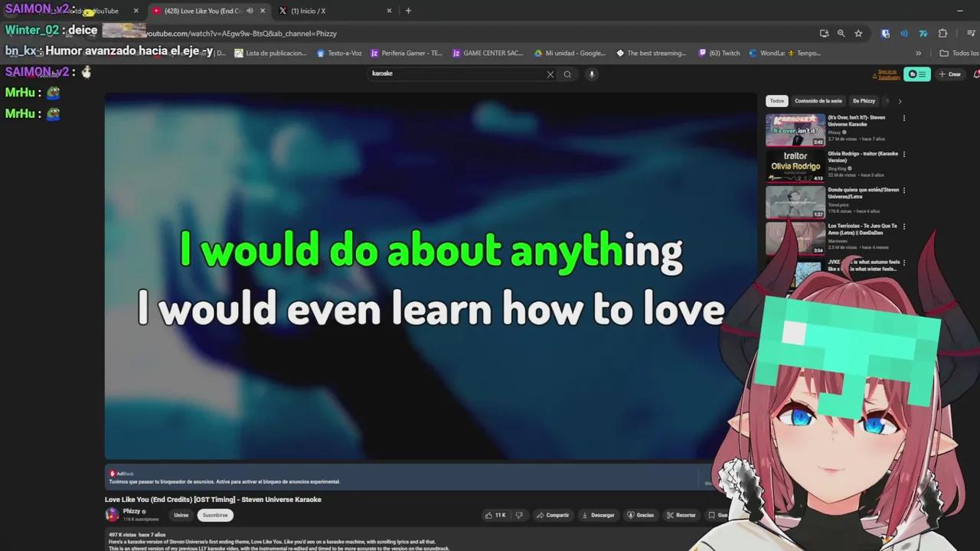The height and width of the screenshot is (551, 980).
Task: Open the Crear upload menu
Action: [x=950, y=74]
